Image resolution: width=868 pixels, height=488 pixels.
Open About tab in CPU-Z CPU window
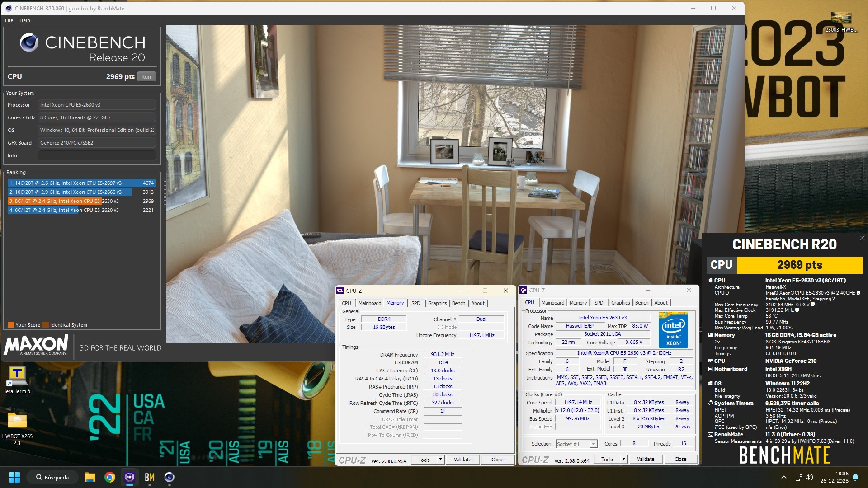tap(661, 303)
